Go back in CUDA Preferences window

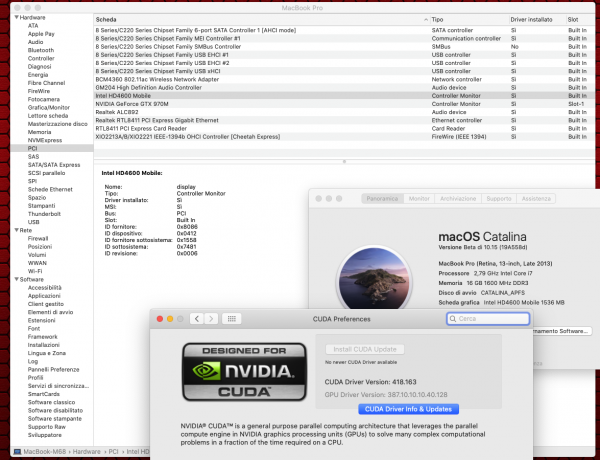point(197,319)
